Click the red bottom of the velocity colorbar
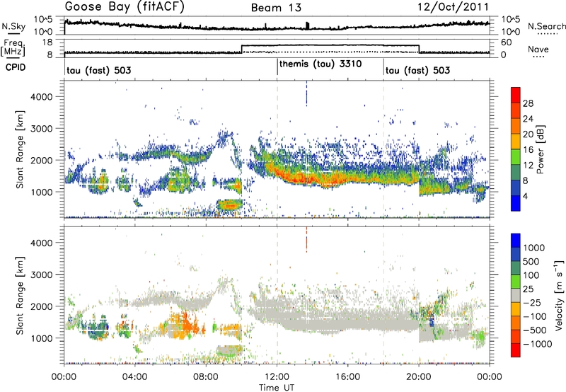566x392 pixels. (516, 350)
